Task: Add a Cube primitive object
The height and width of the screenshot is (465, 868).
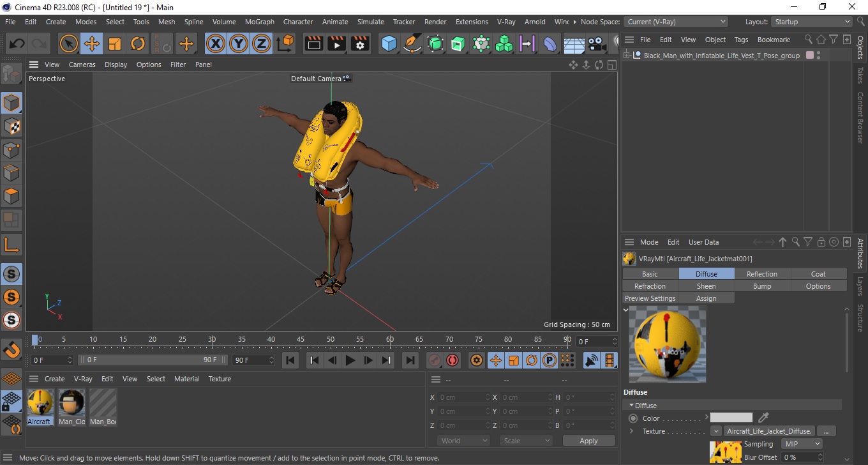Action: 389,44
